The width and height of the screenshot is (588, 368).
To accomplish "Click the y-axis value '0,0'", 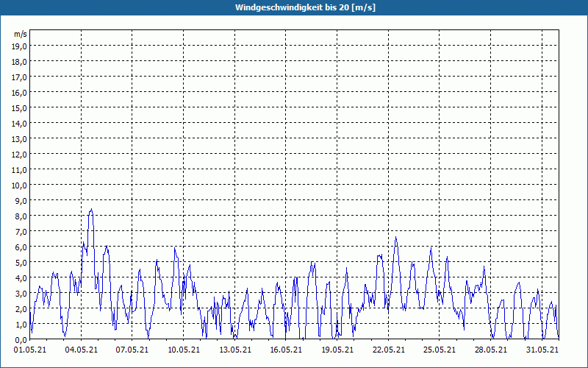I will (x=22, y=340).
